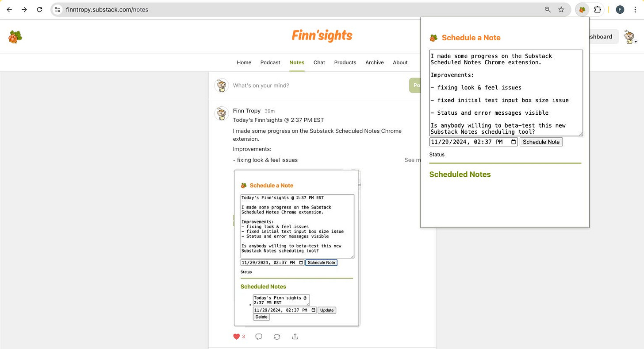Click the partially hidden Post button

[x=415, y=85]
